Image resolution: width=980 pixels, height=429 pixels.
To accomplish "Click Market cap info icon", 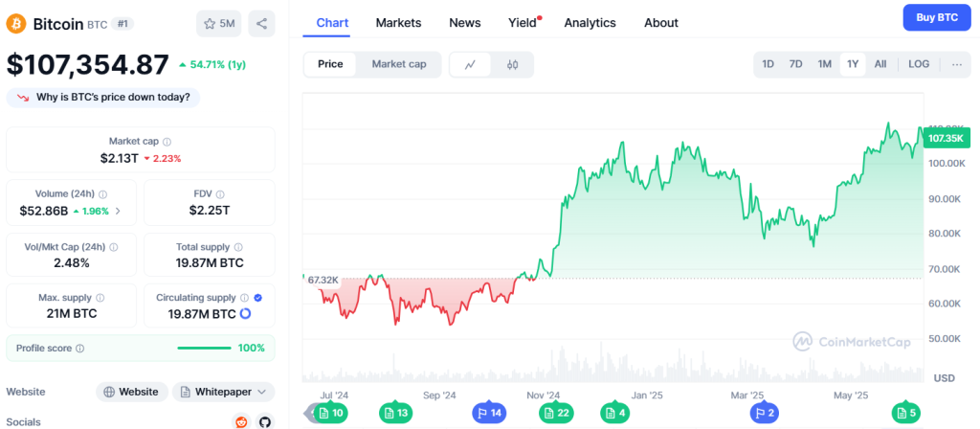I will [x=167, y=142].
